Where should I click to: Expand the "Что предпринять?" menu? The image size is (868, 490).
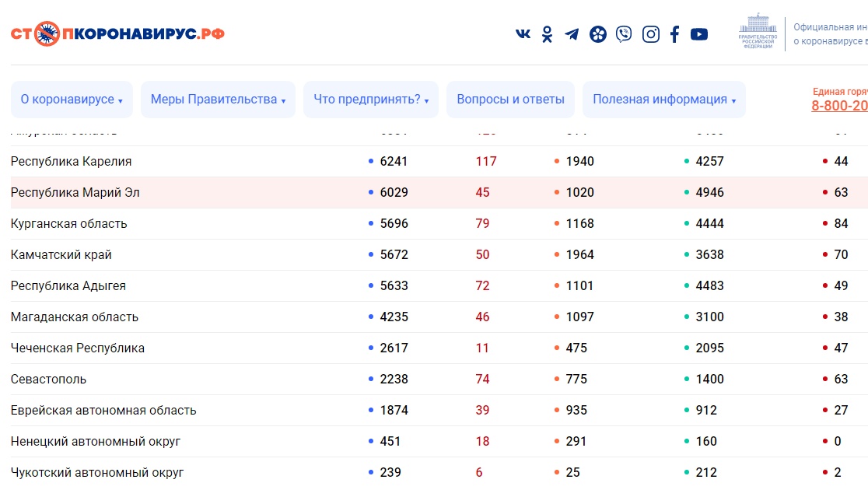tap(371, 100)
